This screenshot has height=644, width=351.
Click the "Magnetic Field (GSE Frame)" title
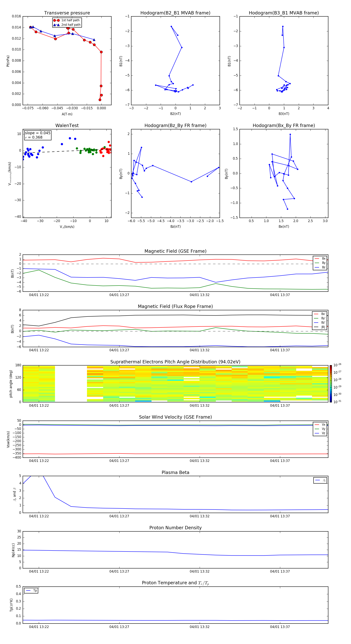click(x=175, y=251)
